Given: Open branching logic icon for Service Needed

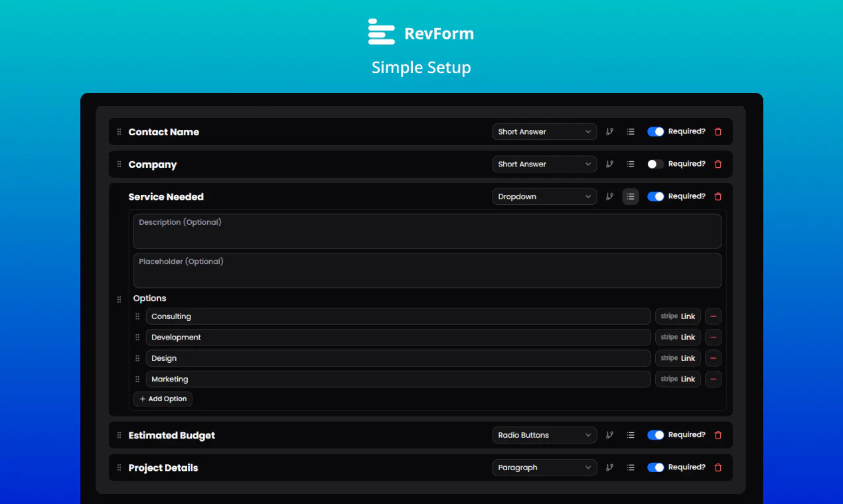Looking at the screenshot, I should point(609,197).
